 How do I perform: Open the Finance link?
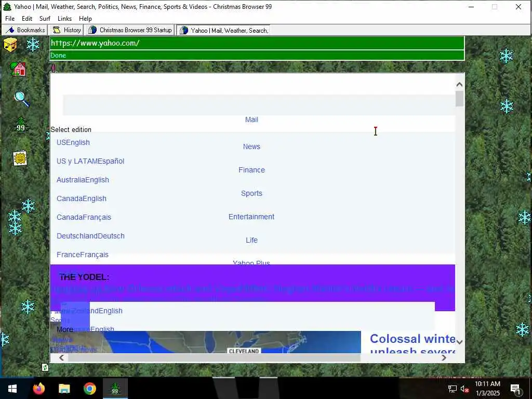[x=251, y=170]
